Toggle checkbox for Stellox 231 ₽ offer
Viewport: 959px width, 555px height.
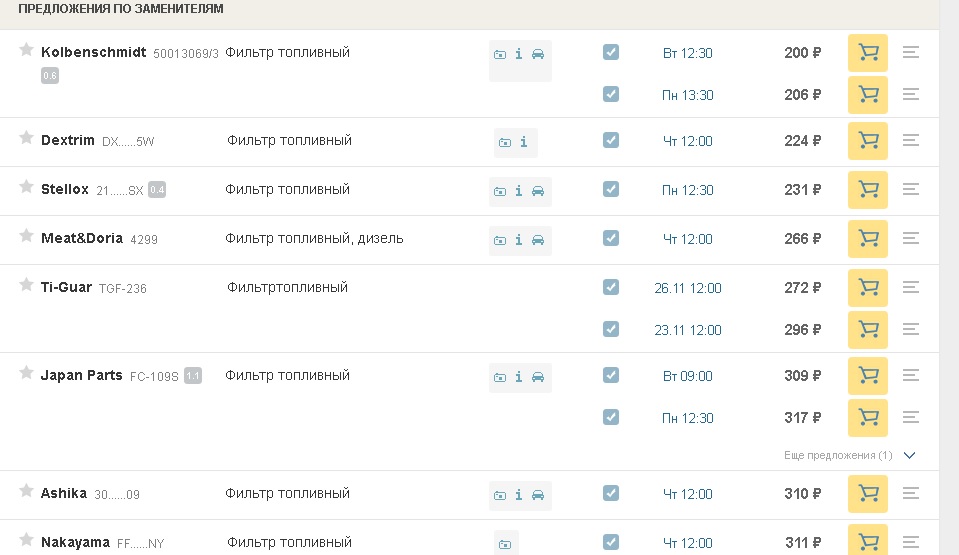click(610, 189)
